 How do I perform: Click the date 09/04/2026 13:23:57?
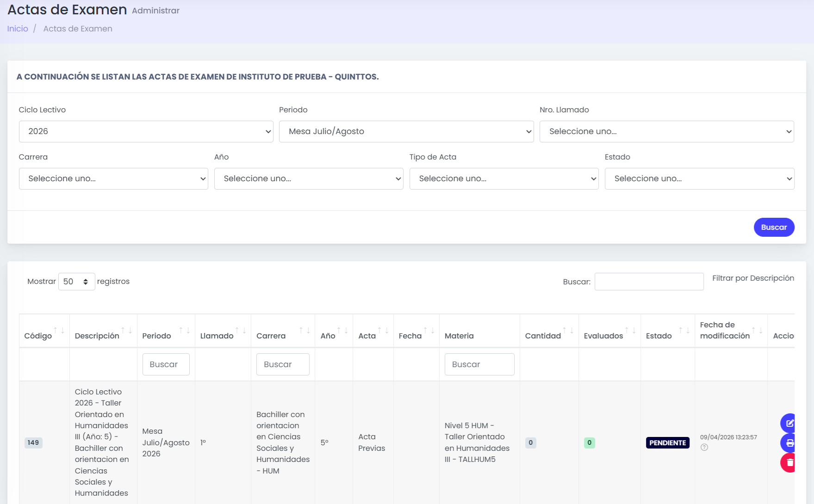pos(728,437)
